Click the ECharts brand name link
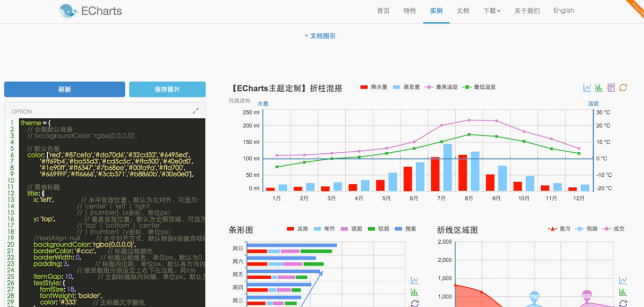This screenshot has width=644, height=307. 102,10
